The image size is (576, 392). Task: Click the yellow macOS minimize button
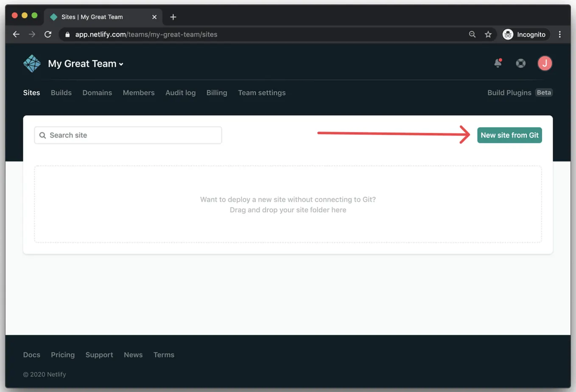25,15
